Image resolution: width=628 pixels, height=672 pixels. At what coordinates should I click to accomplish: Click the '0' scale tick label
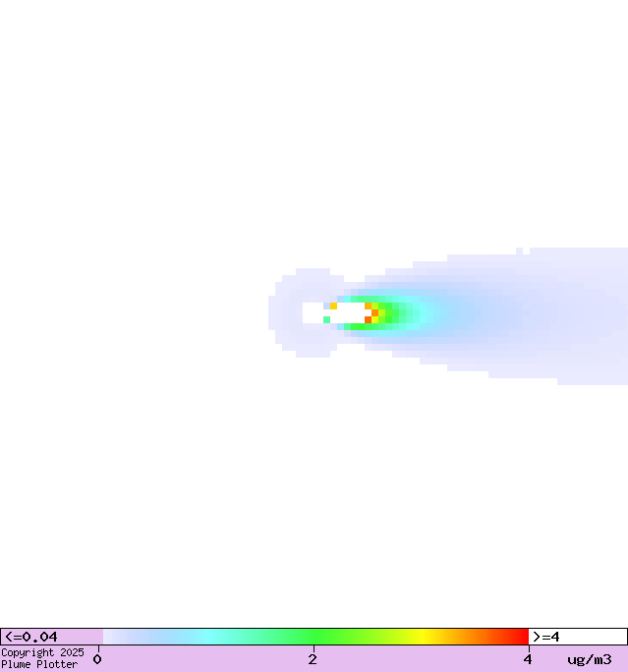(97, 659)
